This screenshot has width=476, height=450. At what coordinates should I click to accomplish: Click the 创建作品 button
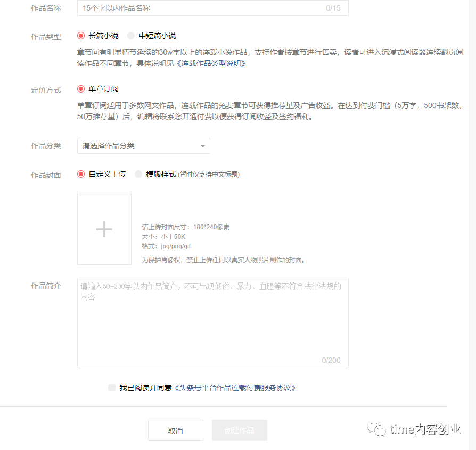[240, 430]
